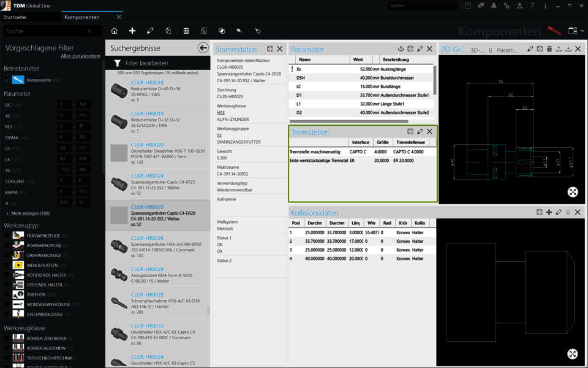Image resolution: width=588 pixels, height=368 pixels.
Task: Open the Param... tab in the graphic panel
Action: pyautogui.click(x=507, y=50)
